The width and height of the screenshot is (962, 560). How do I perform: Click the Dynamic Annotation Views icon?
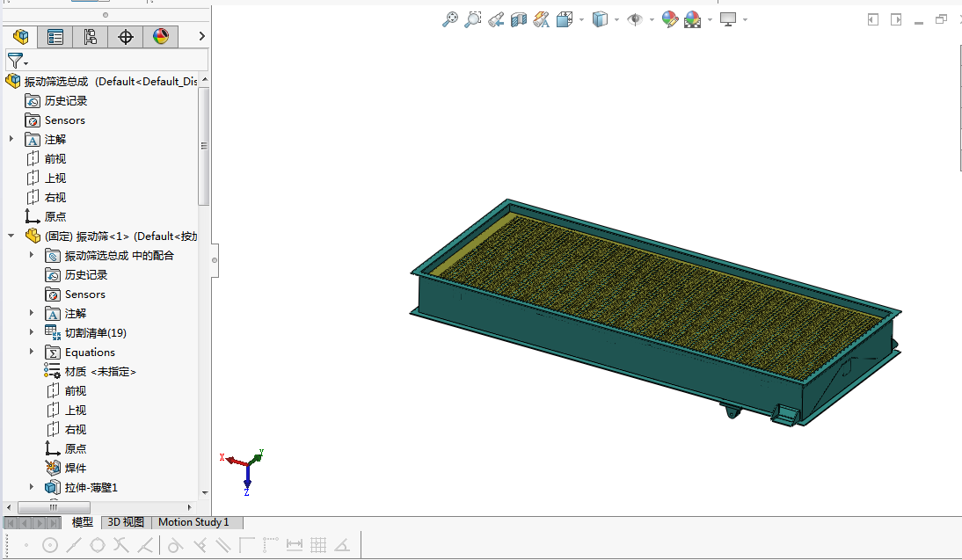click(x=541, y=19)
